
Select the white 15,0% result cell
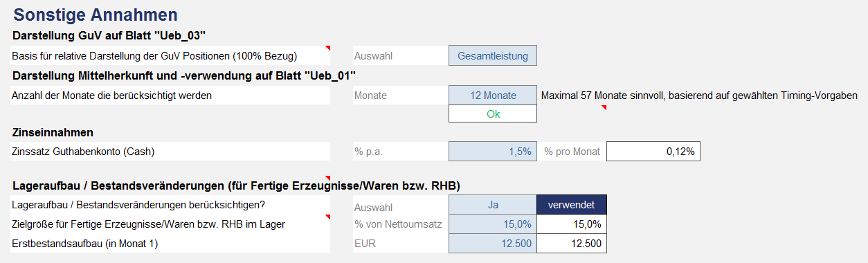(572, 224)
